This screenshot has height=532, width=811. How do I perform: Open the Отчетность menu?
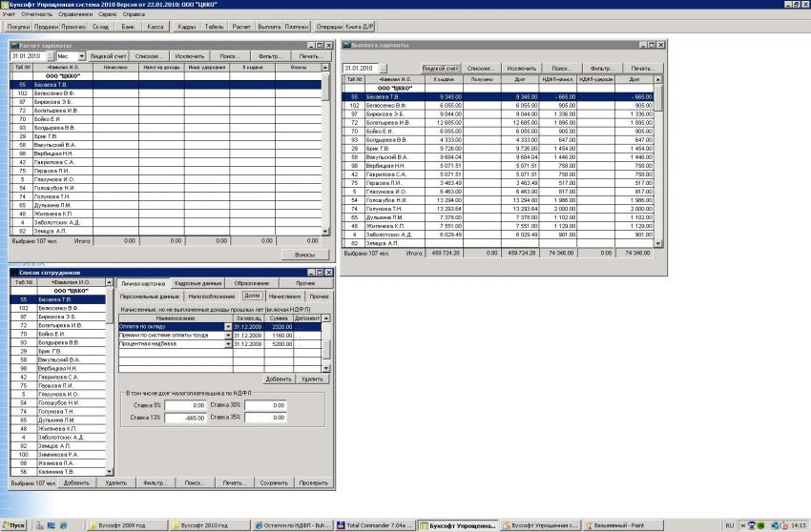coord(37,15)
